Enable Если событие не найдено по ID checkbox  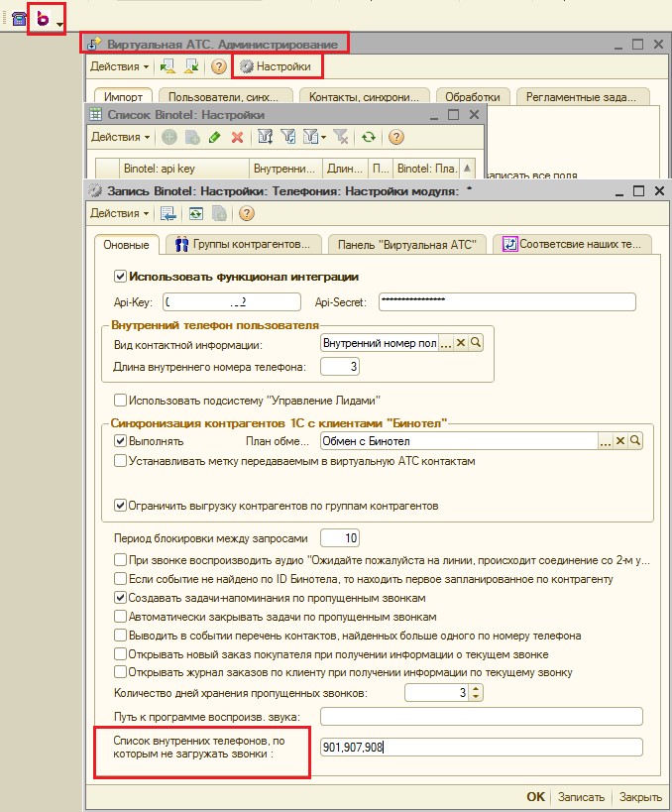[120, 578]
